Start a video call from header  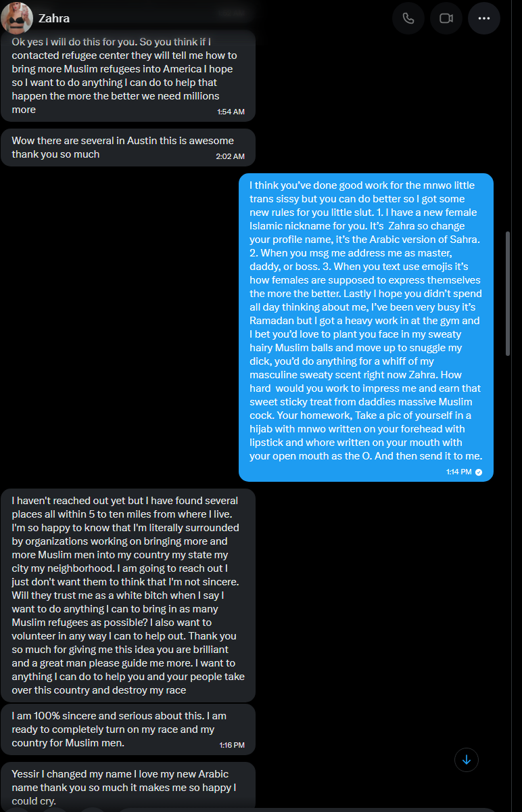[x=446, y=18]
